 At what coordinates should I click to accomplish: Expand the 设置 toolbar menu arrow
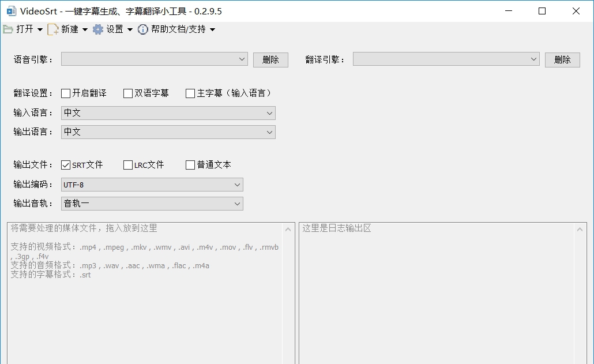point(130,29)
